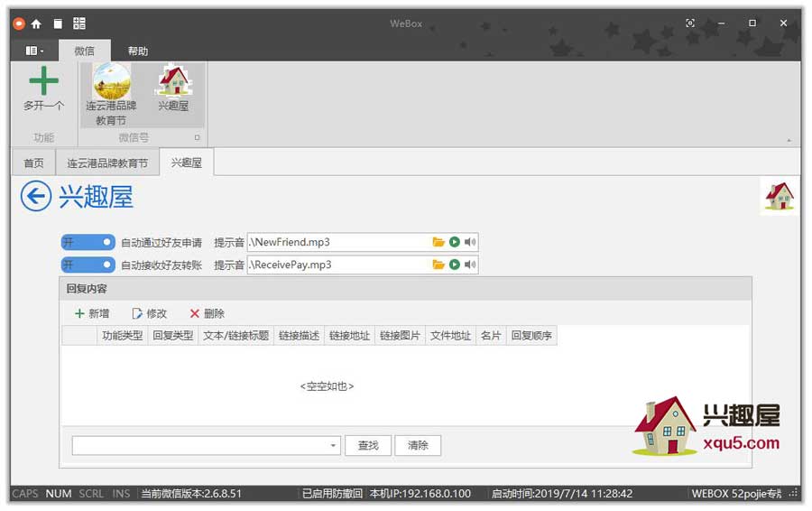Click 本机IP:192.168.0.100 status entry
The height and width of the screenshot is (511, 812).
click(420, 493)
